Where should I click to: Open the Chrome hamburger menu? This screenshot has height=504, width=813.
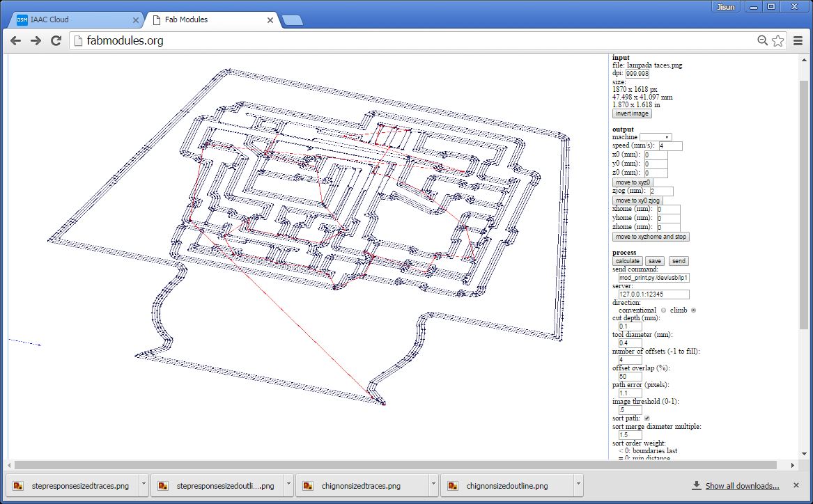[x=798, y=40]
